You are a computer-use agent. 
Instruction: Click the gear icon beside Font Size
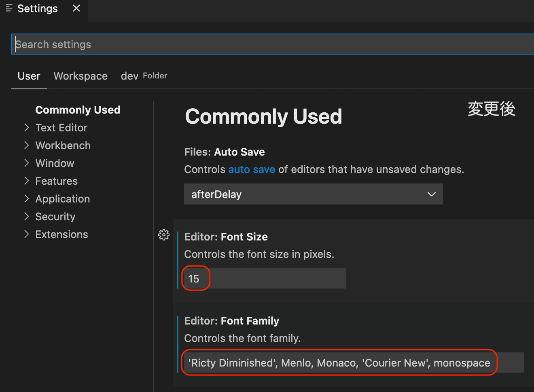(x=164, y=235)
